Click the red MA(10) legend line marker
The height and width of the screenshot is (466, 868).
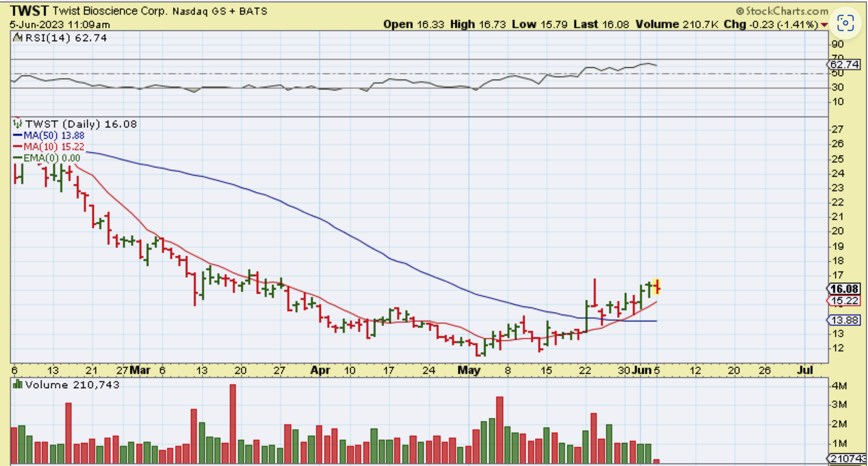click(x=17, y=147)
